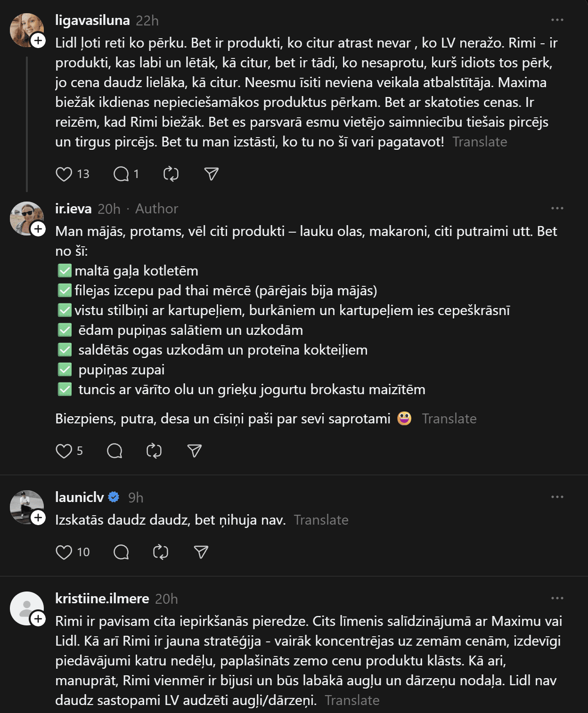The width and height of the screenshot is (588, 713).
Task: Translate ligavasiluna's comment
Action: point(480,142)
